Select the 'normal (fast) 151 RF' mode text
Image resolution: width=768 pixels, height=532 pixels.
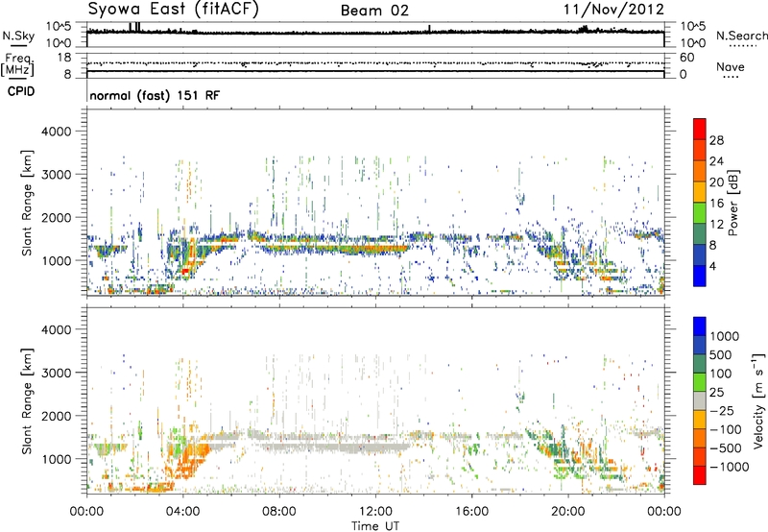coord(155,95)
